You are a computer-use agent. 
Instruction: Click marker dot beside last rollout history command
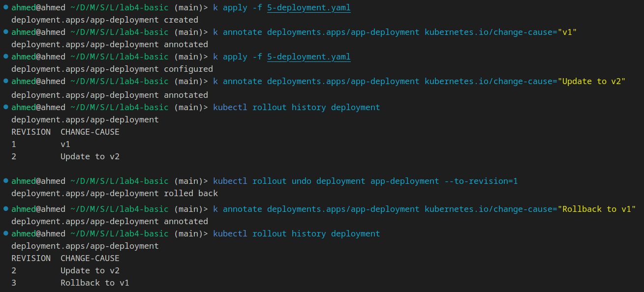5,234
